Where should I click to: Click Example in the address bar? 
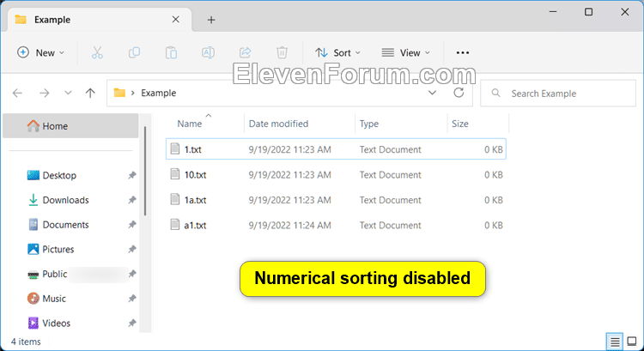pos(159,94)
